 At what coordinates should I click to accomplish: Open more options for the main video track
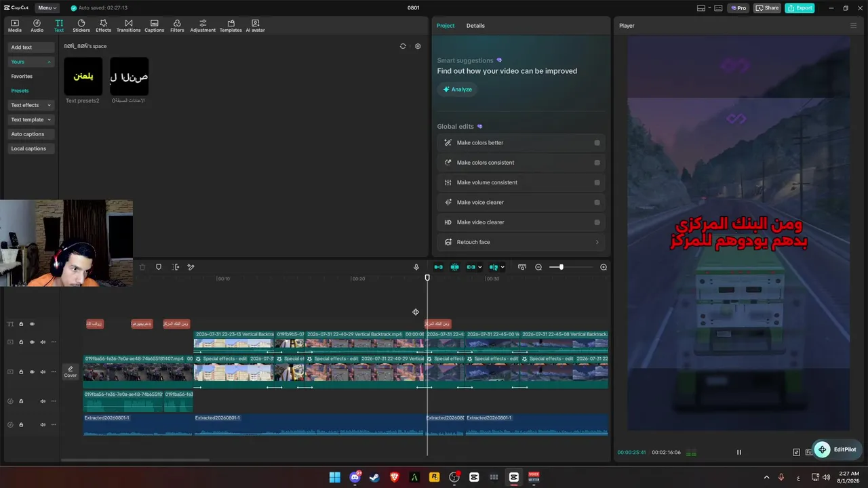54,371
